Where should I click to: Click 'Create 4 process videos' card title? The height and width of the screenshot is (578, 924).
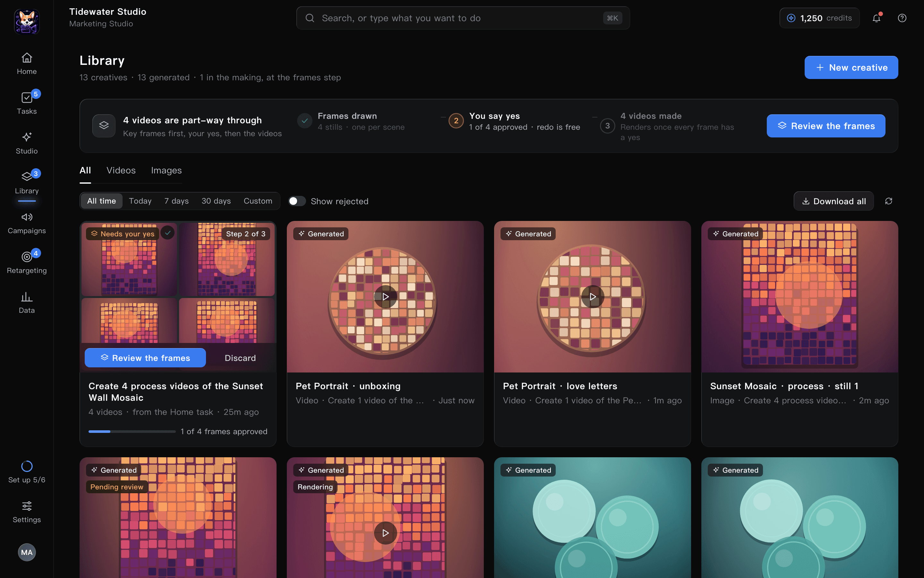175,392
